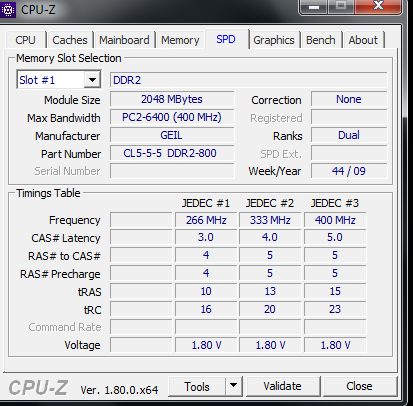Click the CL5-5-5 DDR2-800 part number
The width and height of the screenshot is (413, 406).
tap(172, 153)
